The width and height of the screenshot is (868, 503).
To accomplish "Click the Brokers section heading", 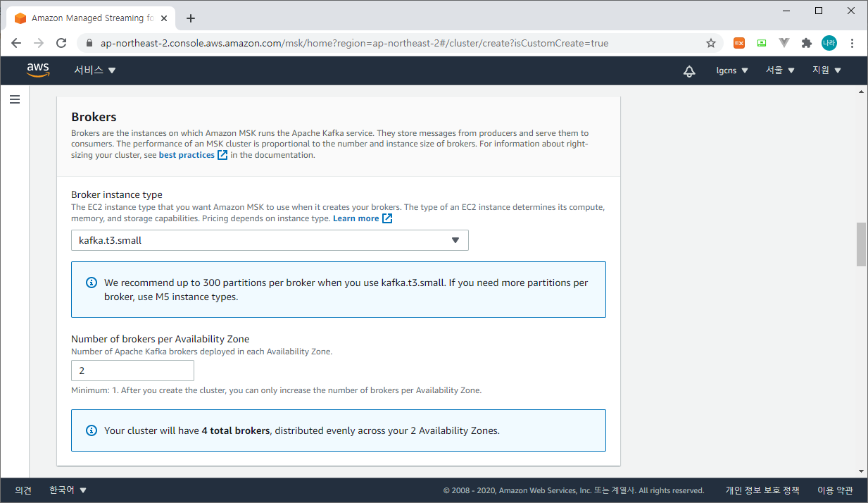I will [94, 117].
